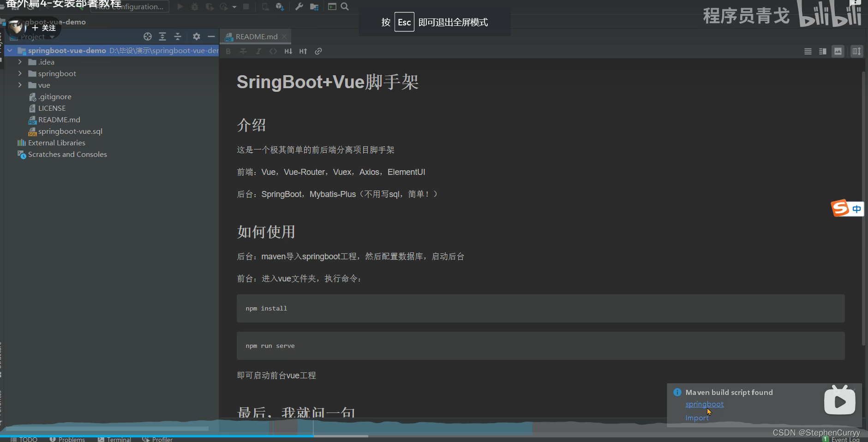Expand the vue folder arrow
The height and width of the screenshot is (442, 868).
click(20, 85)
